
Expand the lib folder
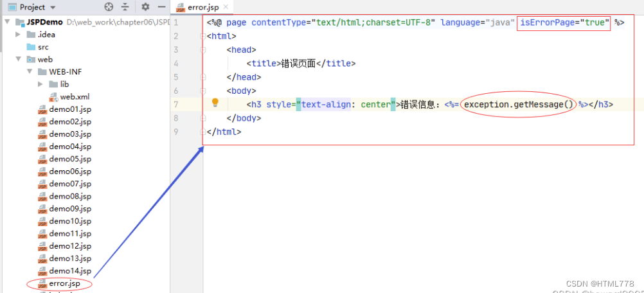[x=40, y=84]
